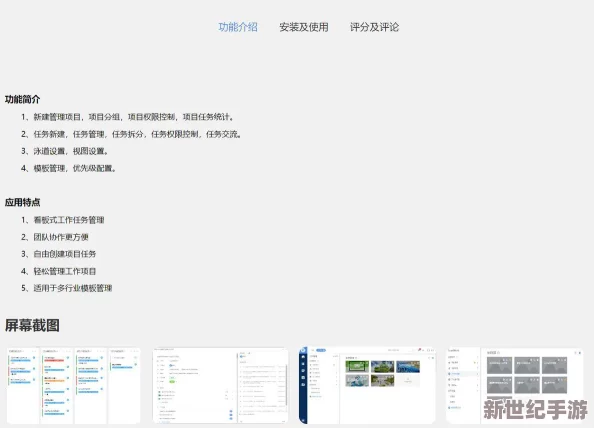Click the line starting 1、新建管理项目

coord(128,117)
